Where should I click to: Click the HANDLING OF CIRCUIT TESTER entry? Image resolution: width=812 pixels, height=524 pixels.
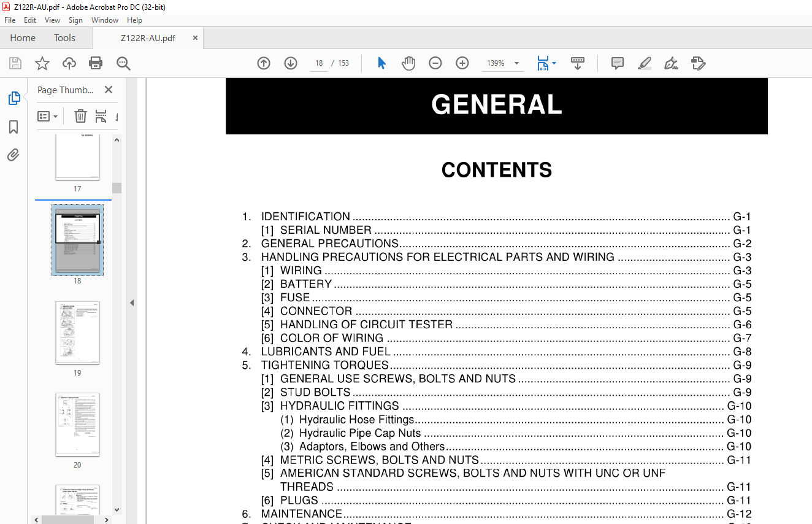506,325
